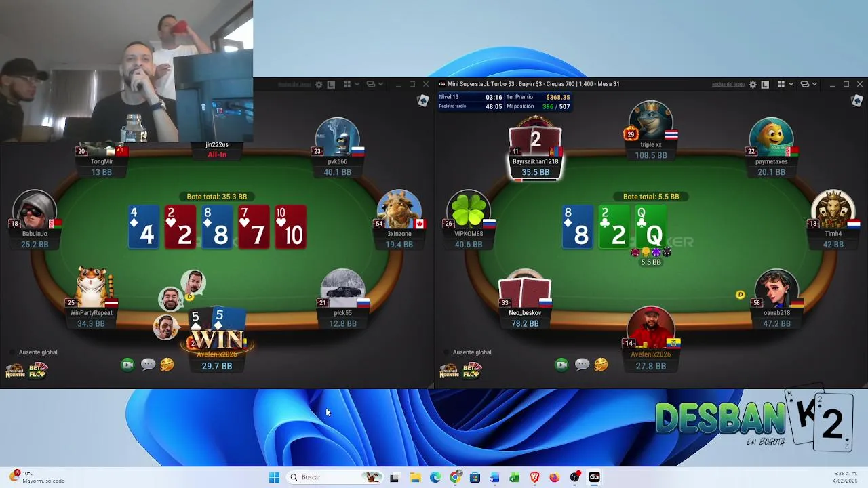Select player 3xInzone giraffe avatar
Image resolution: width=868 pixels, height=488 pixels.
[399, 210]
